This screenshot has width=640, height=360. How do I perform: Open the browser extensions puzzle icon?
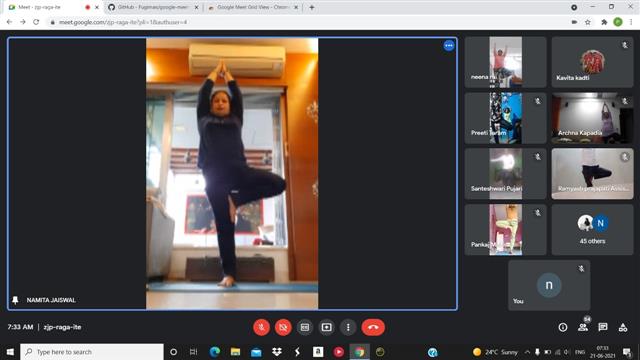[x=604, y=22]
